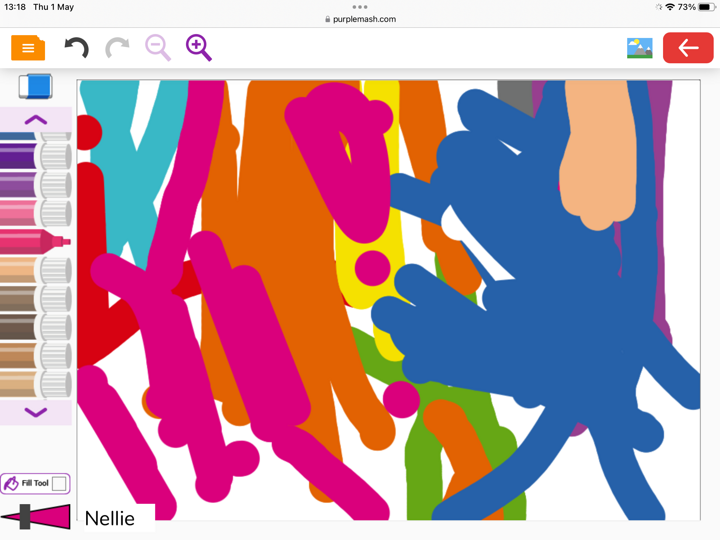Viewport: 720px width, 540px height.
Task: Pick the light pink marker pen
Action: point(36,213)
